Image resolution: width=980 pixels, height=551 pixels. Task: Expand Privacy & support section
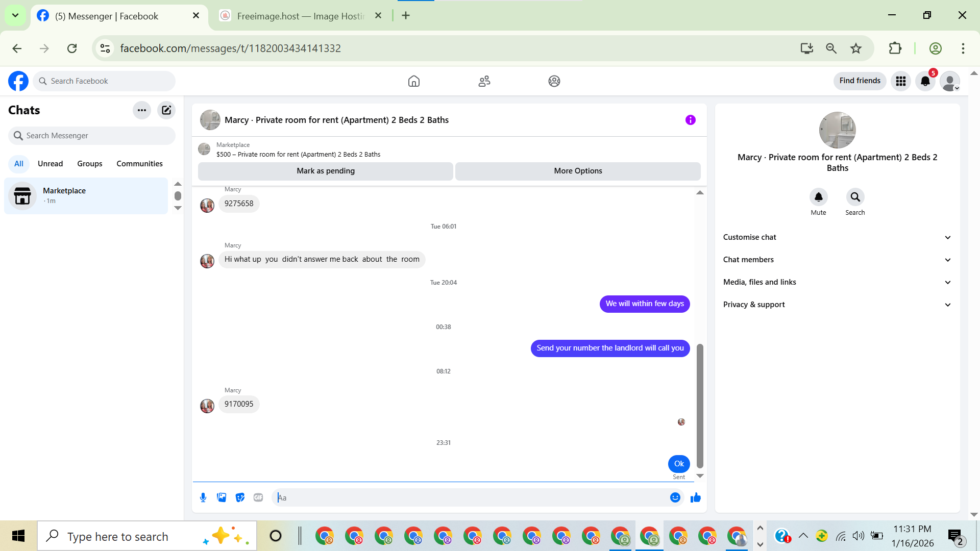pyautogui.click(x=837, y=305)
